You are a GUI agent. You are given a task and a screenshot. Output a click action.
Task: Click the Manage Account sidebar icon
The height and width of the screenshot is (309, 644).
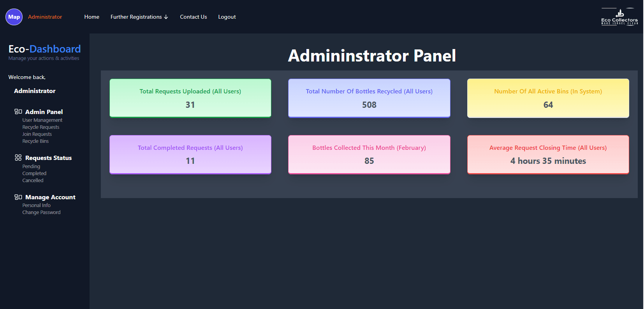coord(18,197)
